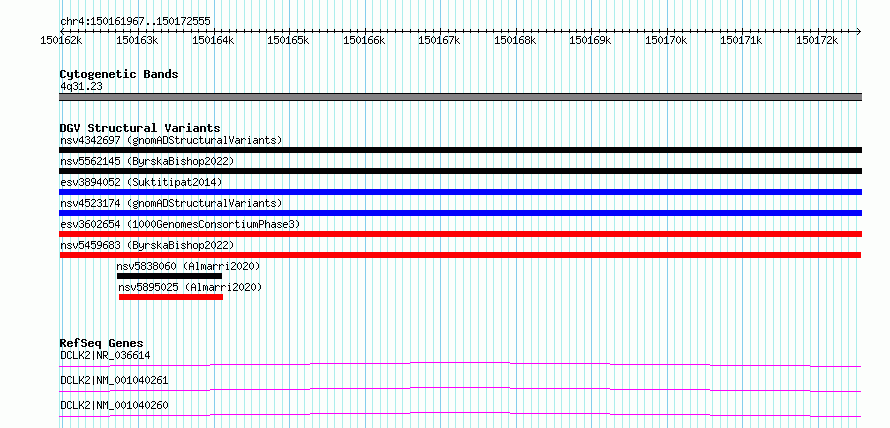Click the esv3894052 Suktitipat2014 label

(141, 182)
